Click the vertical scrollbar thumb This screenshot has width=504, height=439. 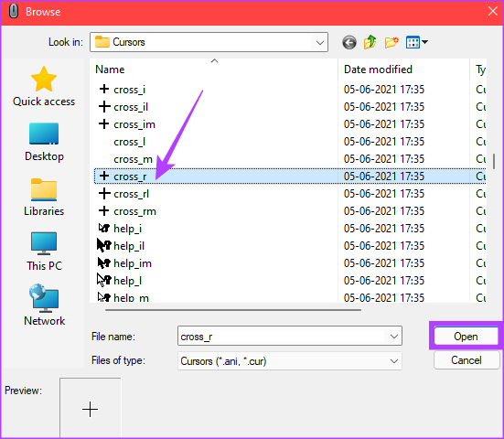(x=494, y=161)
